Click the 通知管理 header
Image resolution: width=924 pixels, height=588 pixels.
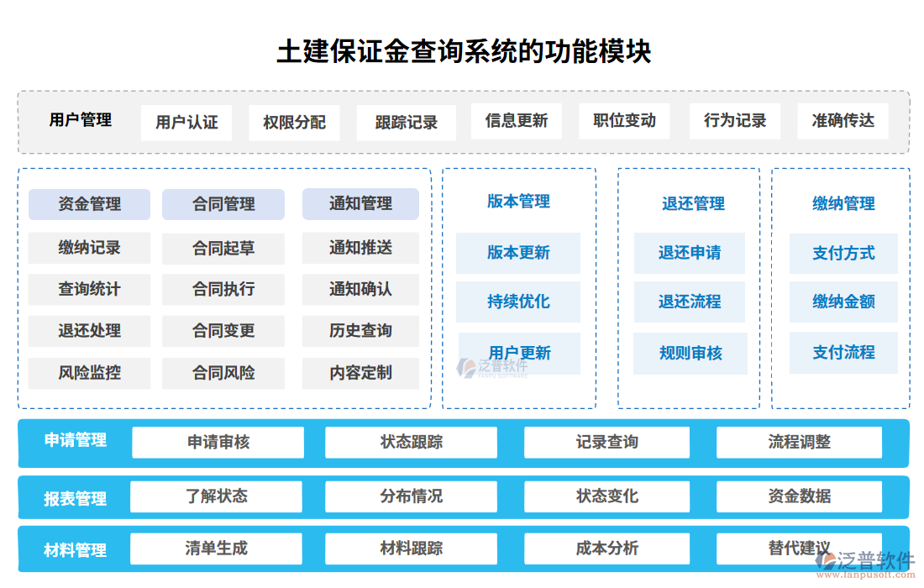coord(360,204)
